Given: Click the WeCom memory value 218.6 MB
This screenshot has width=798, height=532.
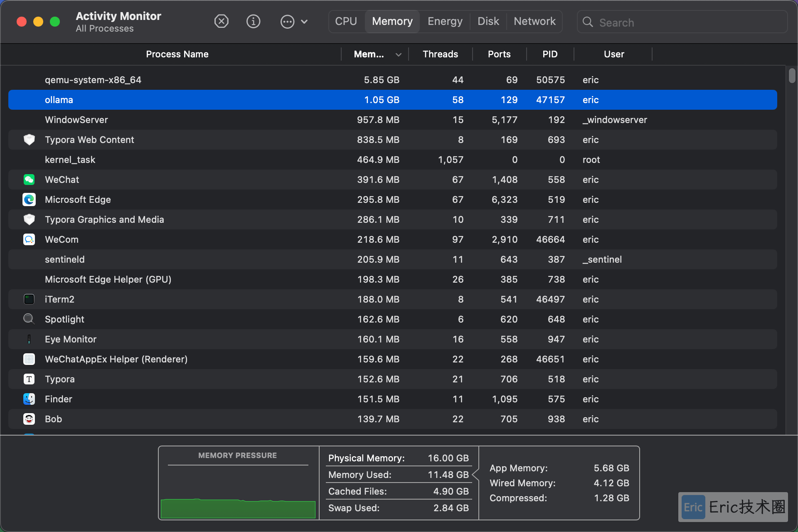Looking at the screenshot, I should [378, 239].
